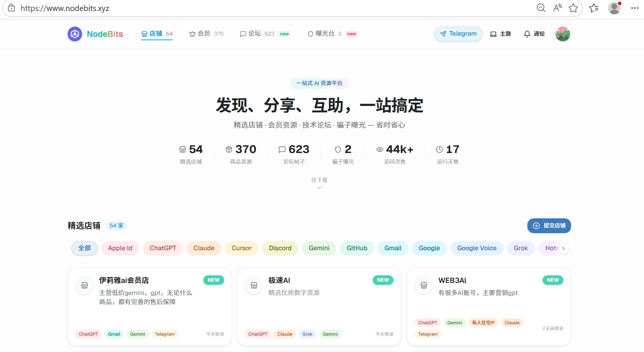Filter shops by Apple Id

(x=120, y=248)
